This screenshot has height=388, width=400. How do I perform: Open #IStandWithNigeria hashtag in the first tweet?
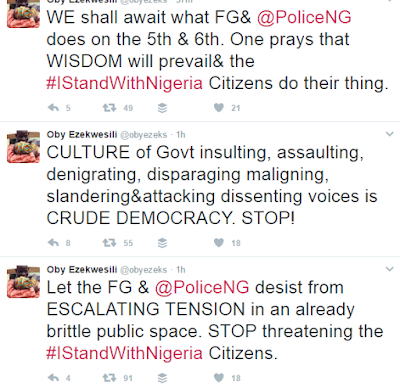tap(124, 83)
